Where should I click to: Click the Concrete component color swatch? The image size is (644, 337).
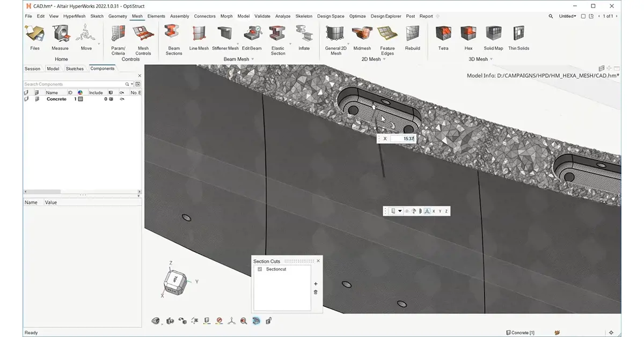[80, 99]
